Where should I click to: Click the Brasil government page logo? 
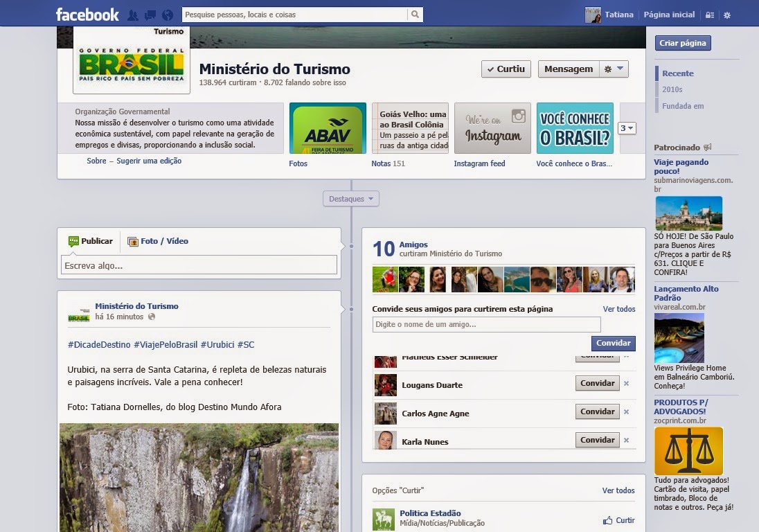pos(131,61)
